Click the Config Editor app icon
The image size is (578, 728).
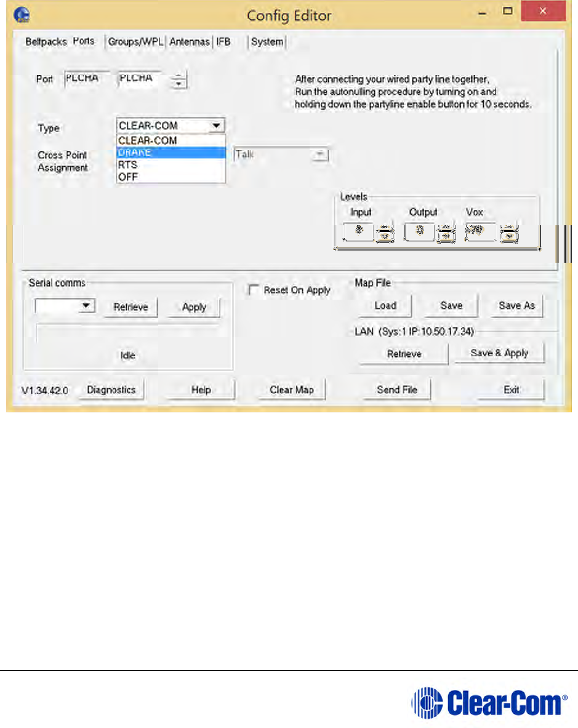22,15
